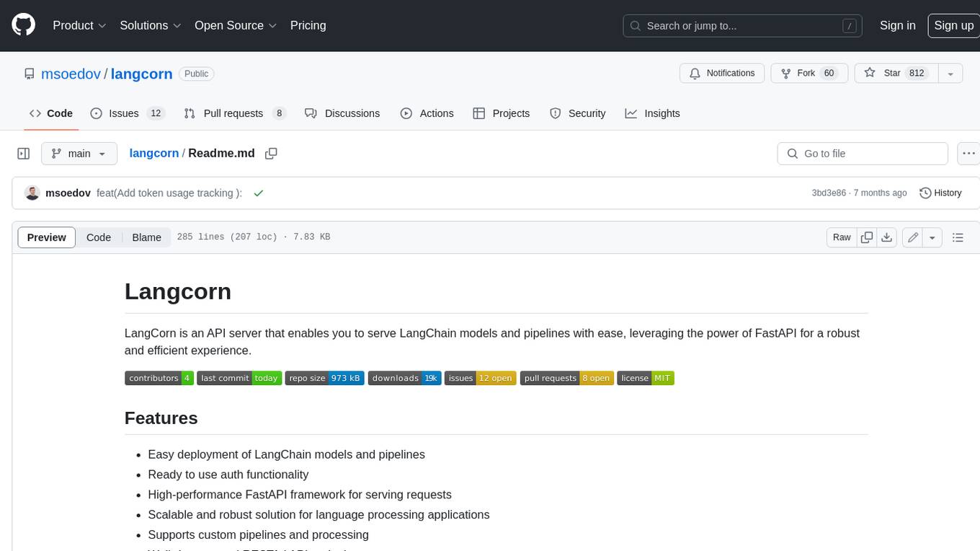Click the Features heading
980x551 pixels.
pyautogui.click(x=161, y=418)
